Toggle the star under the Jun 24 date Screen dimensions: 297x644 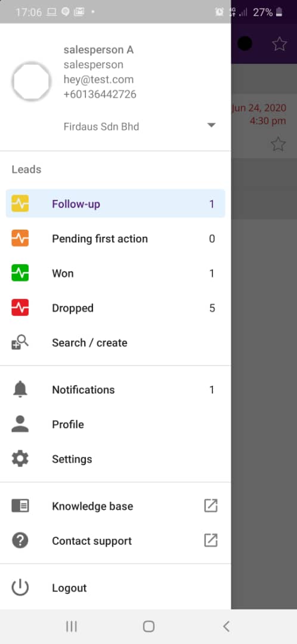tap(278, 144)
